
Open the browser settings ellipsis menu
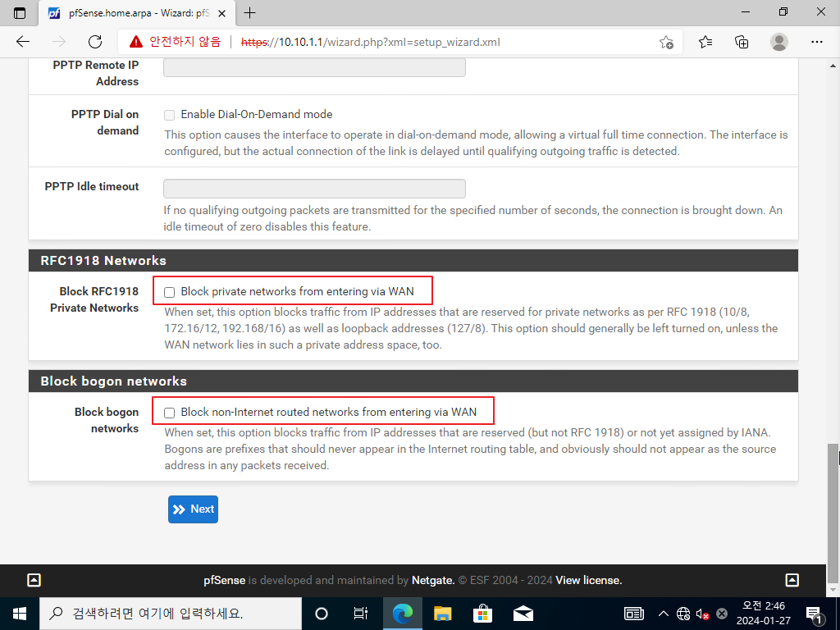point(816,42)
